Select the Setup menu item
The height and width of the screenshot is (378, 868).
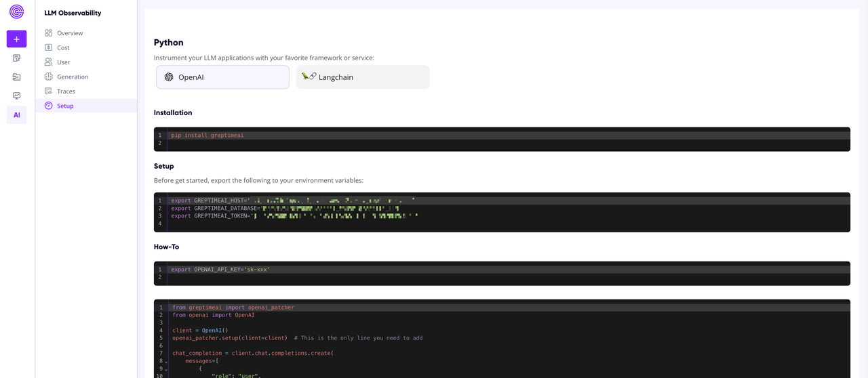pyautogui.click(x=86, y=106)
